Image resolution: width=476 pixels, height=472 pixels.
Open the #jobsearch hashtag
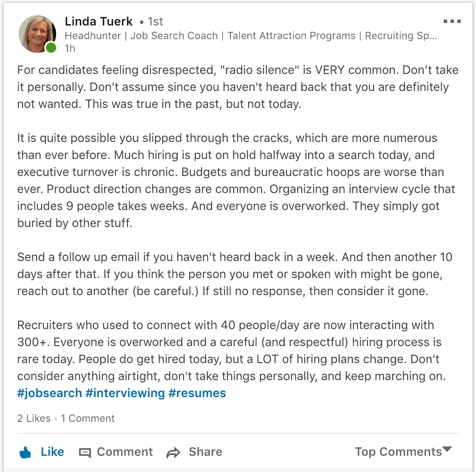(x=49, y=393)
